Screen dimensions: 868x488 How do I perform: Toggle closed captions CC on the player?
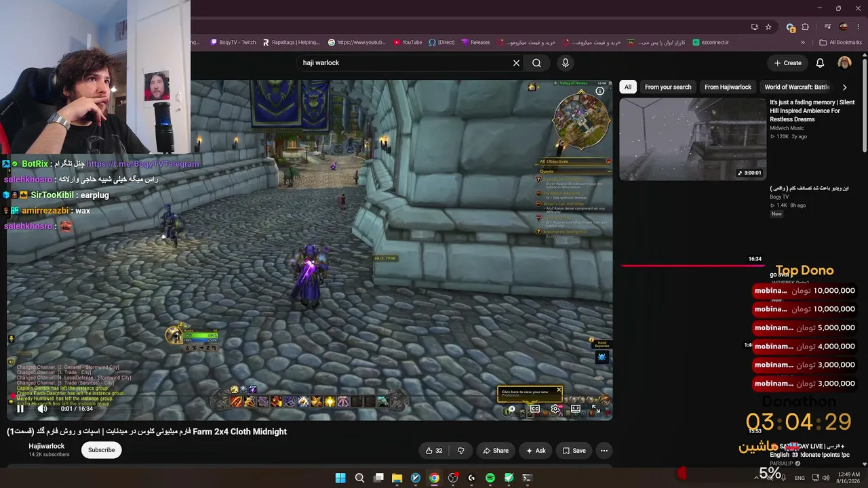tap(535, 409)
